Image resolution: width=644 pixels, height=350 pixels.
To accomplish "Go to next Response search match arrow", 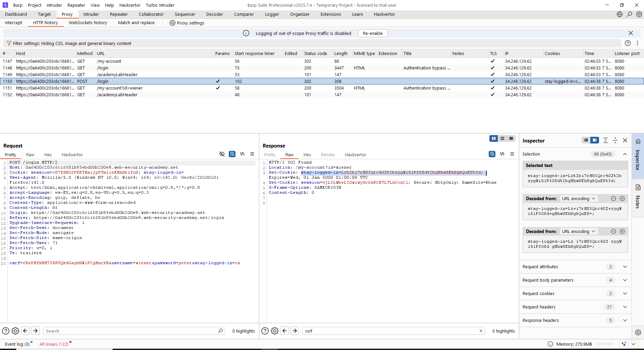I will click(294, 331).
